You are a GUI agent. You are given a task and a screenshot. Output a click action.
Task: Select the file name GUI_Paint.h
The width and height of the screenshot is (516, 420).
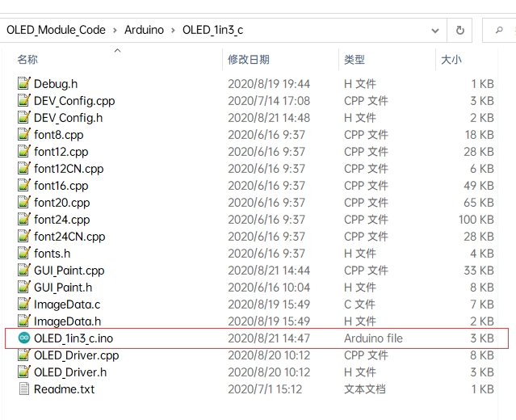point(63,288)
